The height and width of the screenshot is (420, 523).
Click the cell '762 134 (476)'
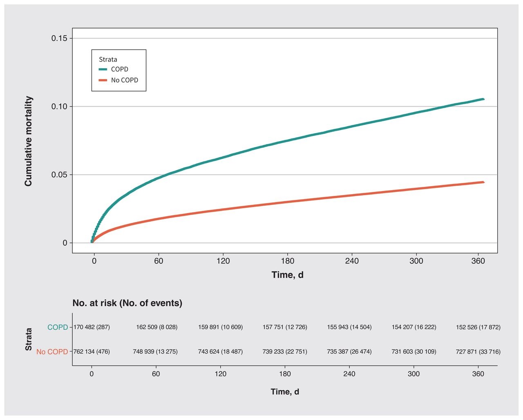(92, 352)
